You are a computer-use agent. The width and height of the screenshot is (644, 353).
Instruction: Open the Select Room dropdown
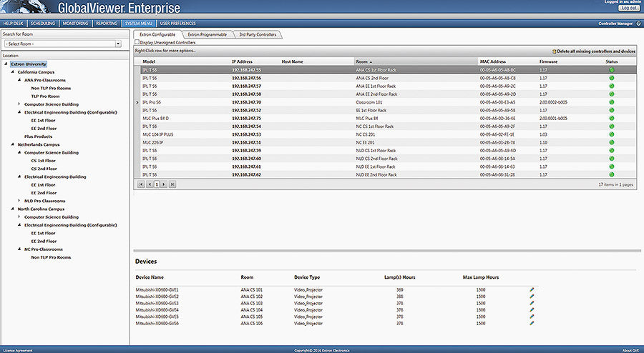pos(118,44)
